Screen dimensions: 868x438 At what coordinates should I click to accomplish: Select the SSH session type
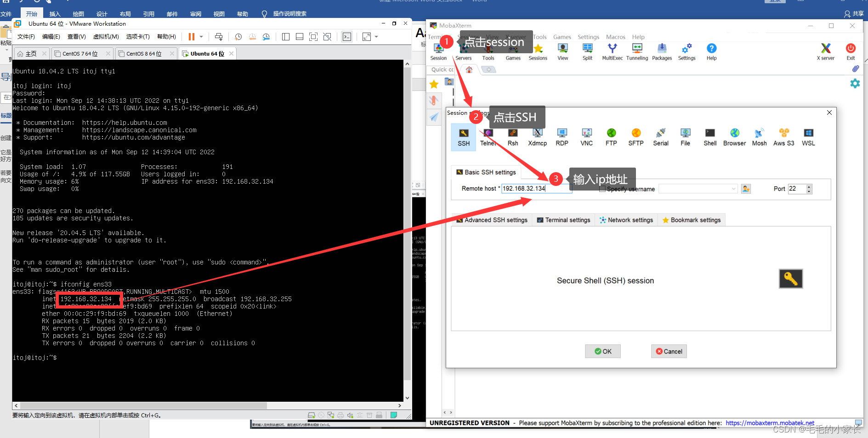click(464, 137)
